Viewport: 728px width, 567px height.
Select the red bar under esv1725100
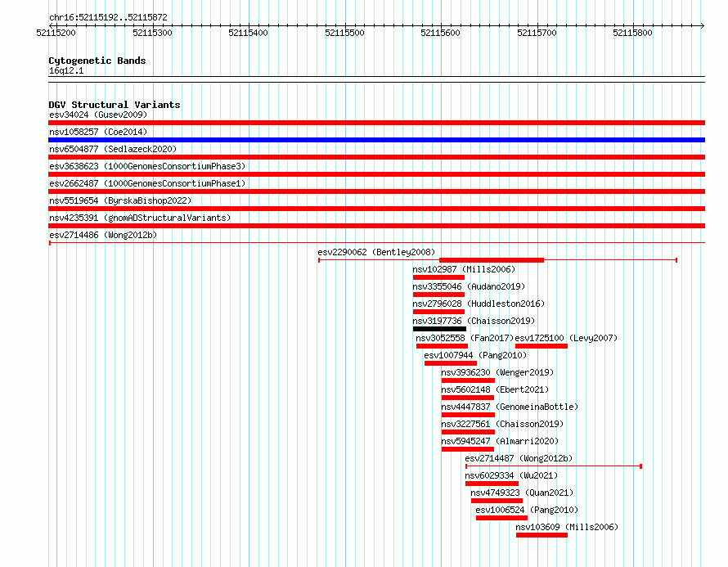click(x=542, y=346)
